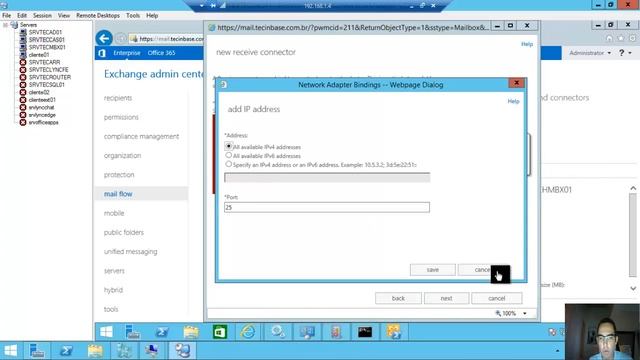Show hidden tray icons arrow
640x360 pixels.
tap(557, 351)
